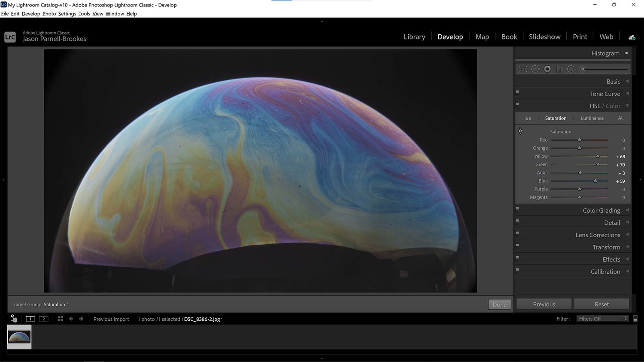Select the Graduated Filter tool icon
Image resolution: width=644 pixels, height=362 pixels.
coord(559,69)
